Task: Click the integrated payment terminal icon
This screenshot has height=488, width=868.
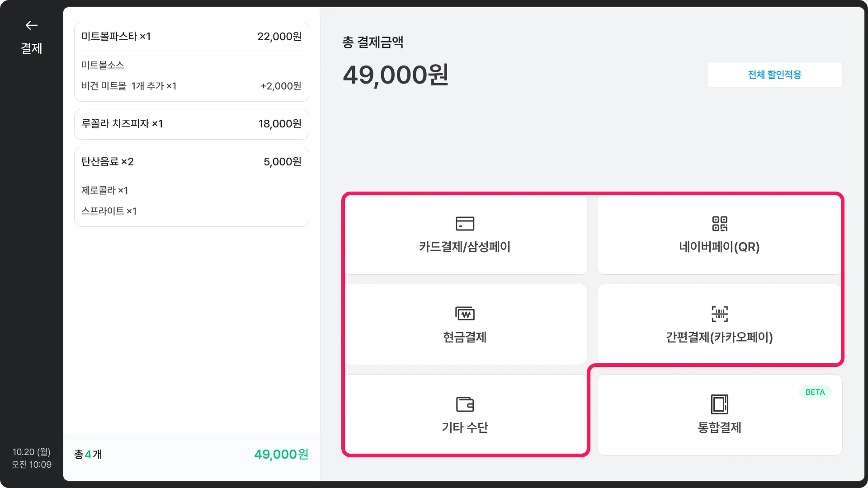Action: 719,404
